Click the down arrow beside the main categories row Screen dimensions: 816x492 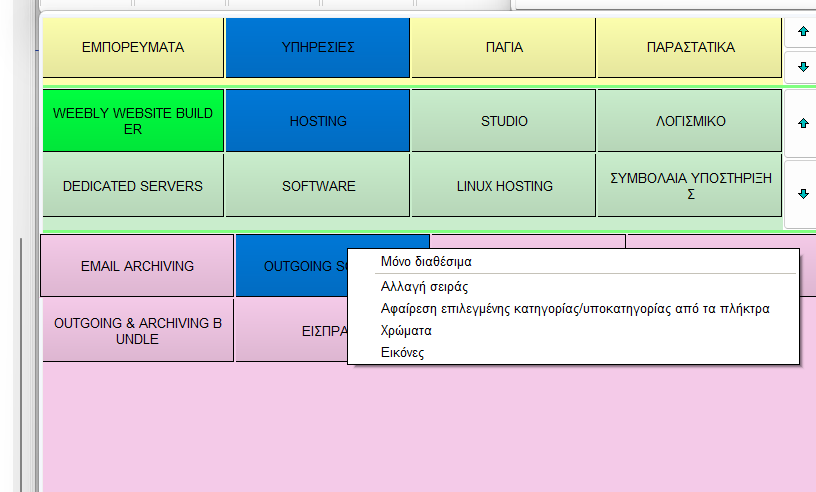point(802,67)
